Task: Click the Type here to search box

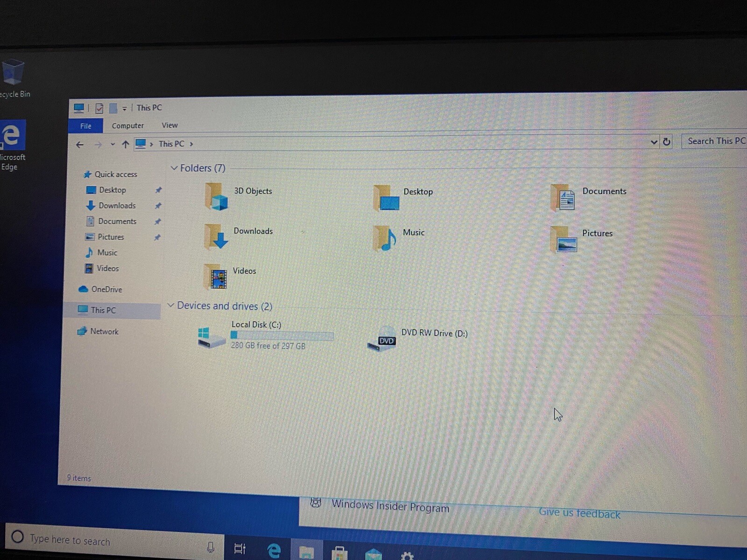Action: tap(114, 541)
